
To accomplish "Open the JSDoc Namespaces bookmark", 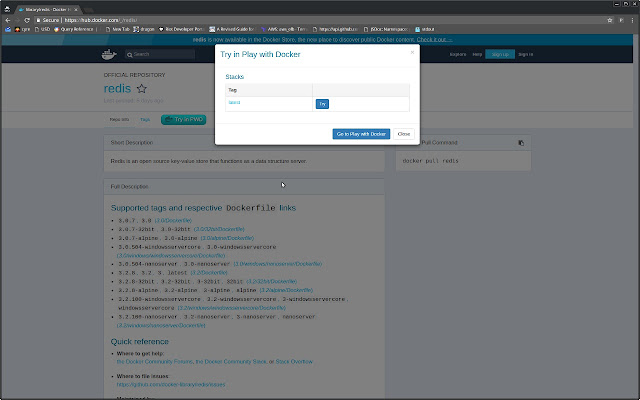I will tap(387, 29).
